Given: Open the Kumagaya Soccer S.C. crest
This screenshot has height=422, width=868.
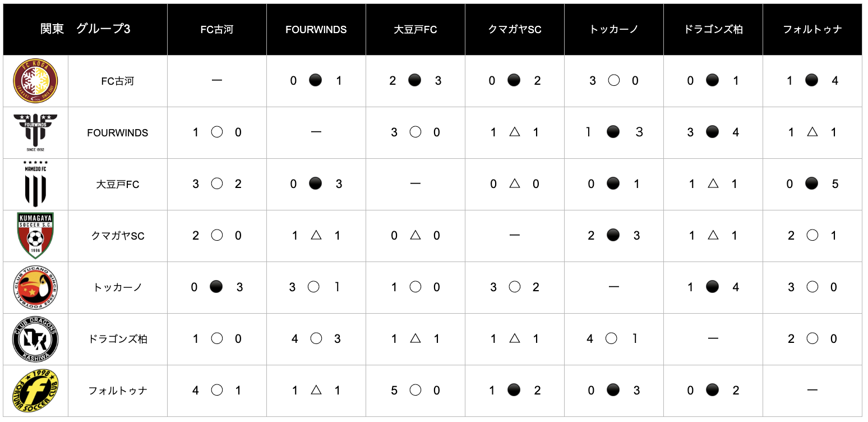Looking at the screenshot, I should [x=35, y=236].
